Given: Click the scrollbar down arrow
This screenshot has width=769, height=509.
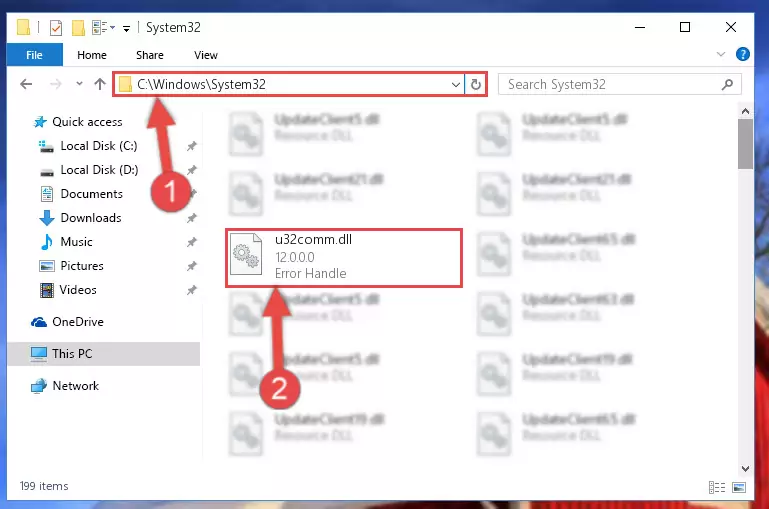Looking at the screenshot, I should [x=745, y=468].
